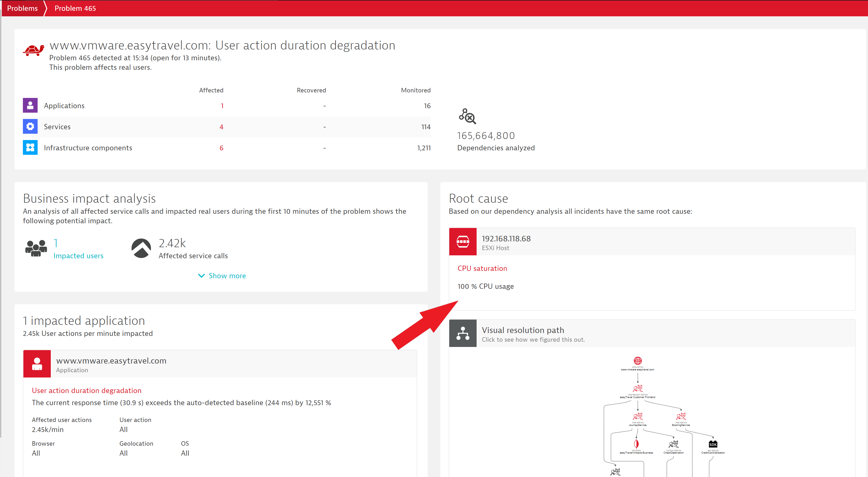Screen dimensions: 868x477
Task: Click the red turtle slowdown icon
Action: click(x=33, y=50)
